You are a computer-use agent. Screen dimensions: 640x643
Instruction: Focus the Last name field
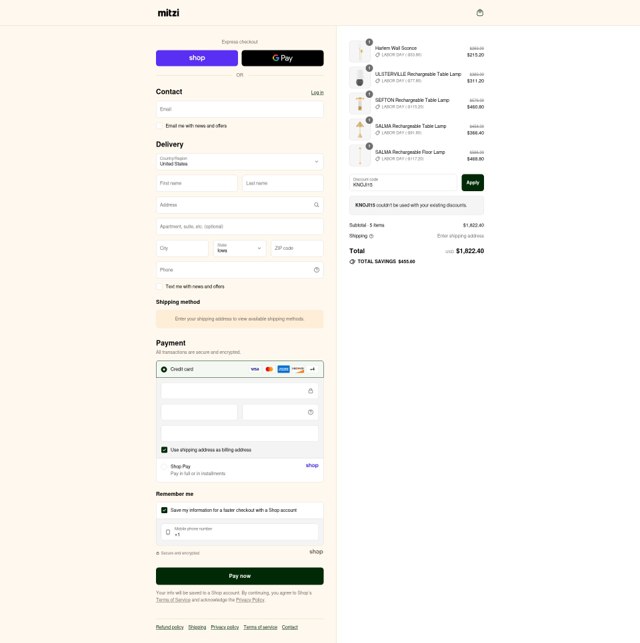point(282,183)
